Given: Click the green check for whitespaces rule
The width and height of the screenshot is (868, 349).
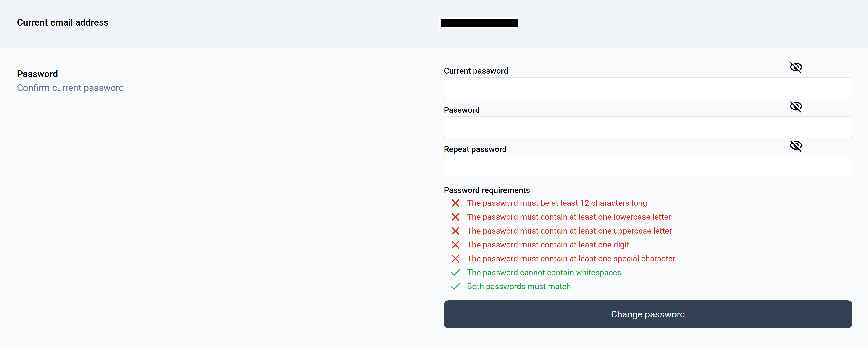Looking at the screenshot, I should pyautogui.click(x=455, y=272).
